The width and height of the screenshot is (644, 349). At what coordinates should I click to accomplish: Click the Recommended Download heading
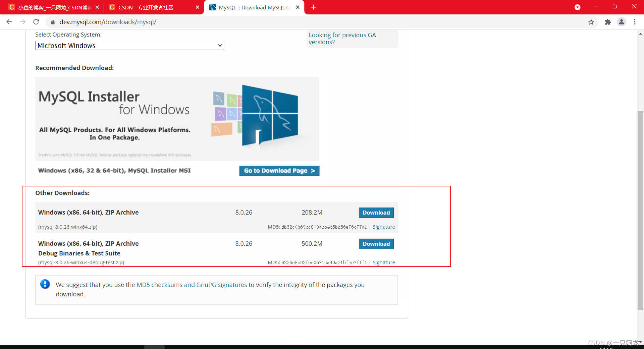click(74, 68)
